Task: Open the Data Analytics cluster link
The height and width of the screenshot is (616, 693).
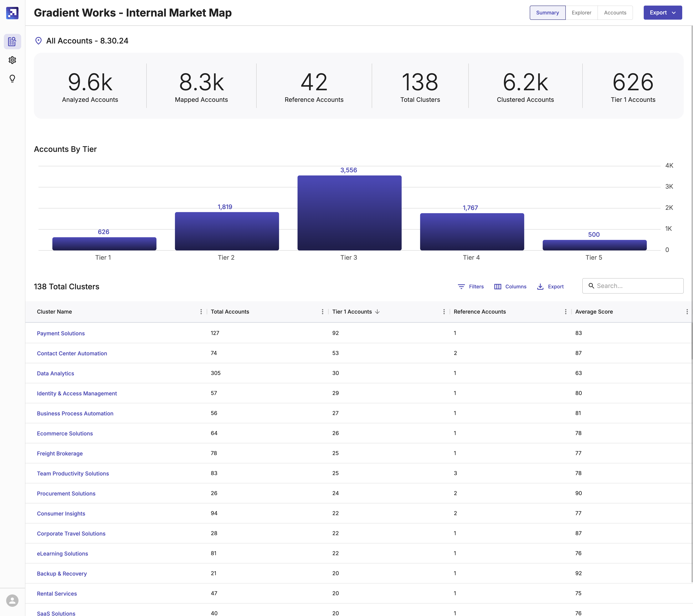Action: pyautogui.click(x=55, y=373)
